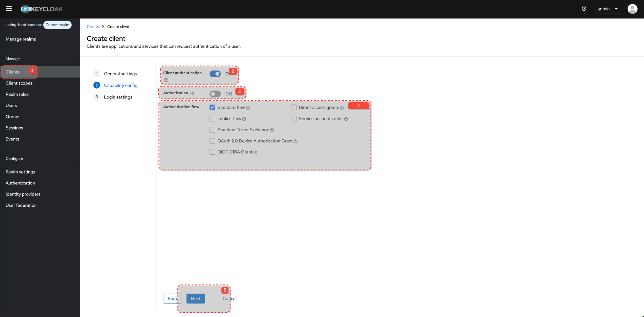Click the admin user avatar
Screen dimensions: 644x317
(632, 9)
